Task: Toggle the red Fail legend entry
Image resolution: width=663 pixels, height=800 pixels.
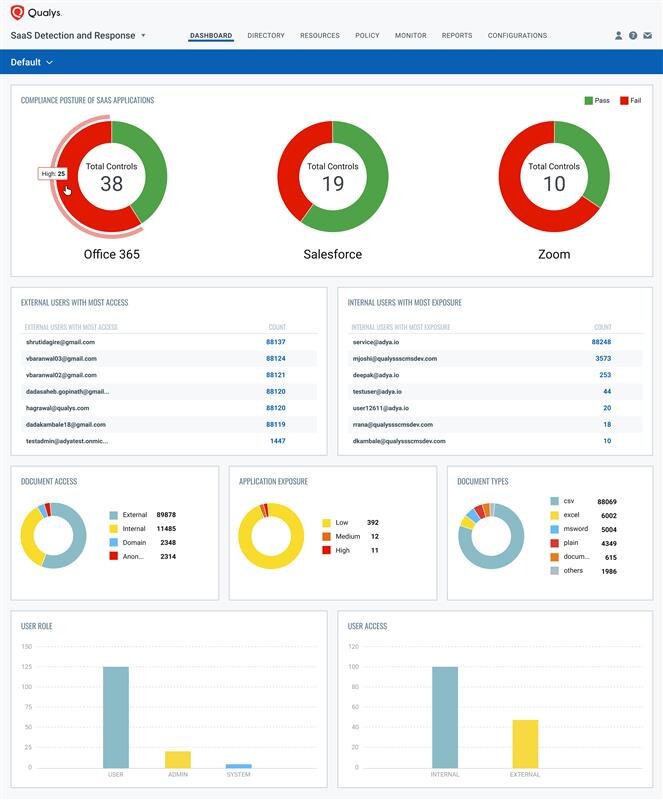Action: coord(631,101)
